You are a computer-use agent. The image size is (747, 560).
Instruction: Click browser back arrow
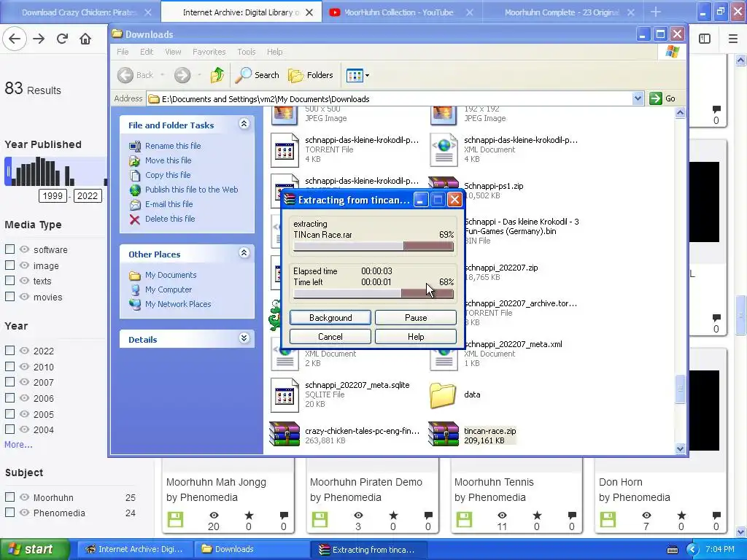point(15,39)
